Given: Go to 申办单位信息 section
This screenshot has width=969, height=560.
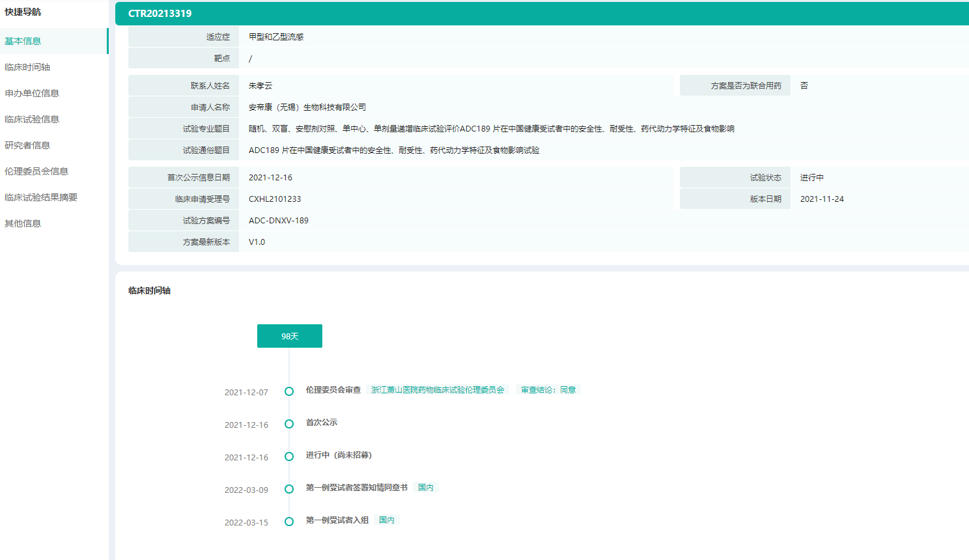Looking at the screenshot, I should tap(32, 93).
